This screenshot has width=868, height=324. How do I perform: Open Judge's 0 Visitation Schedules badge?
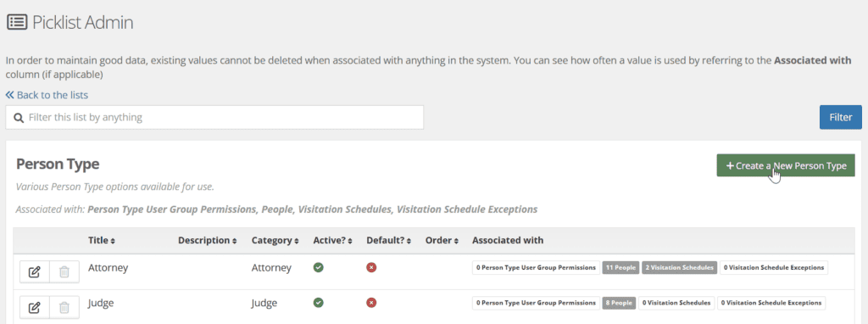pos(676,303)
